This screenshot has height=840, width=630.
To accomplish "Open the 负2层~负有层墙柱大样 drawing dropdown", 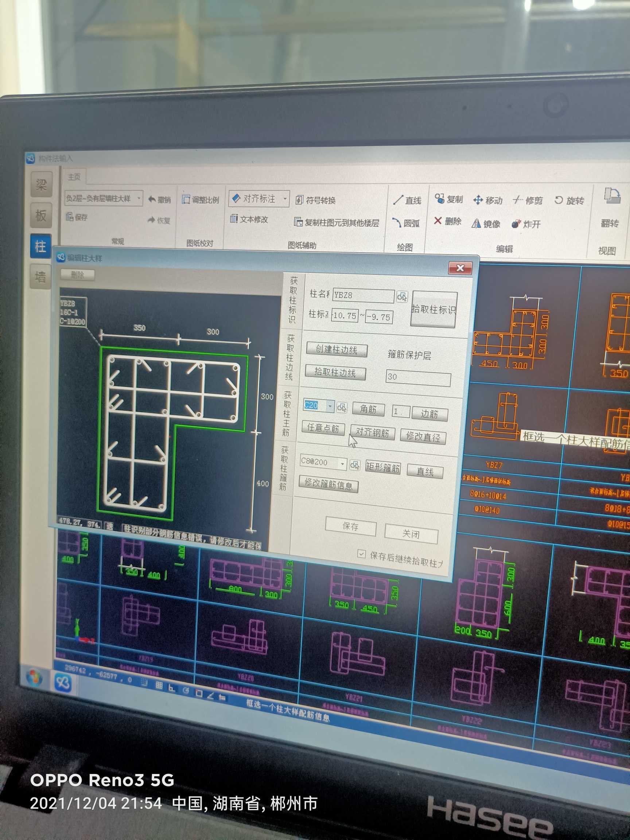I will pos(104,198).
